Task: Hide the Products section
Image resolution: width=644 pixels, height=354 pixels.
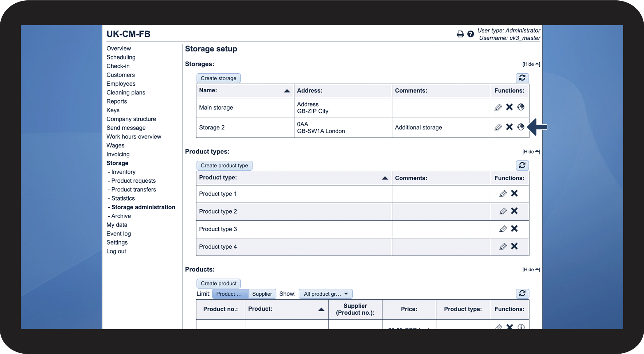Action: [x=531, y=270]
